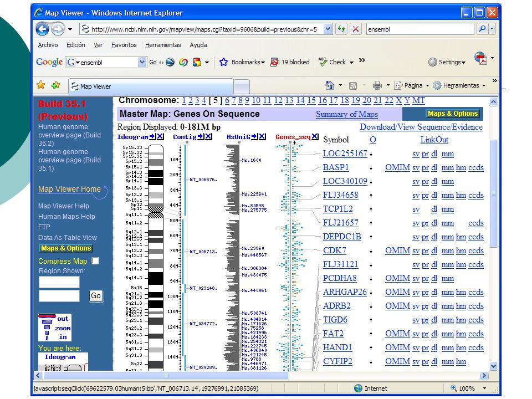This screenshot has width=532, height=399.
Task: Open Google toolbar Settings
Action: 447,62
